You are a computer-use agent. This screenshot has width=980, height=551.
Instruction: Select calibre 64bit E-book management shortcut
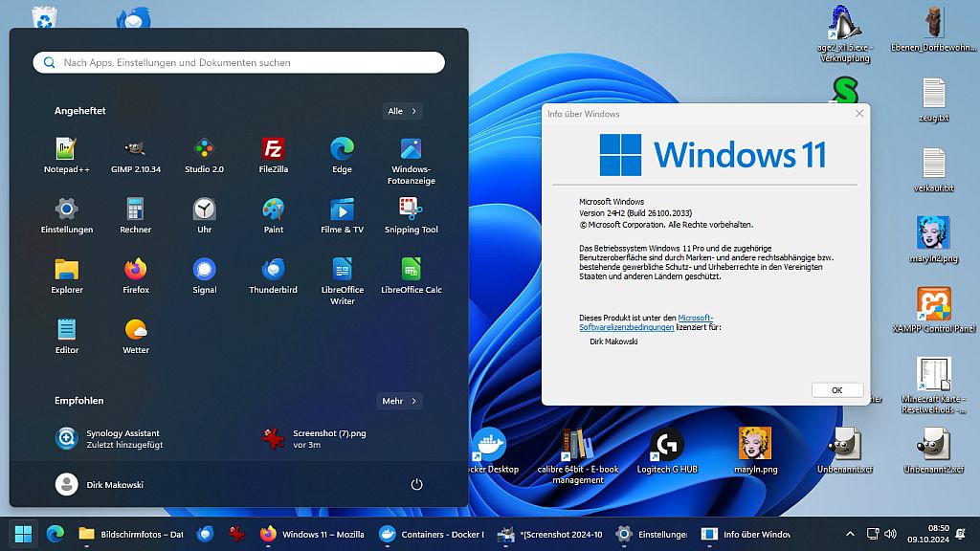pyautogui.click(x=577, y=456)
